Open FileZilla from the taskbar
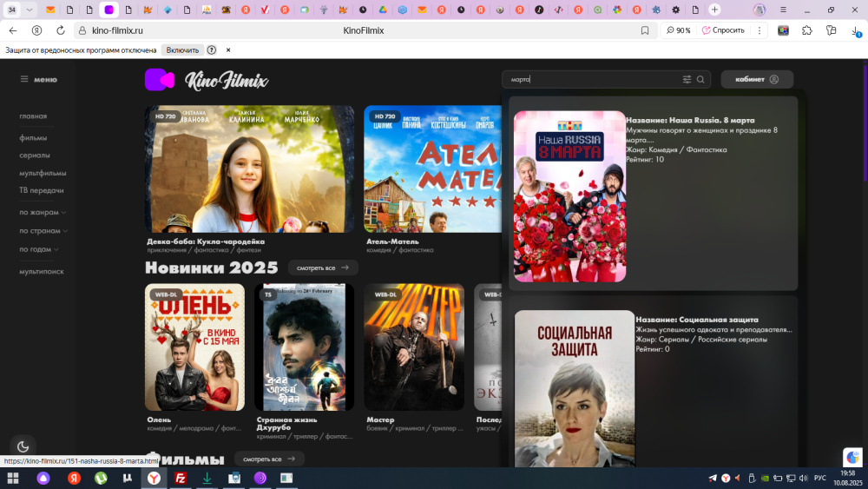 pos(181,478)
